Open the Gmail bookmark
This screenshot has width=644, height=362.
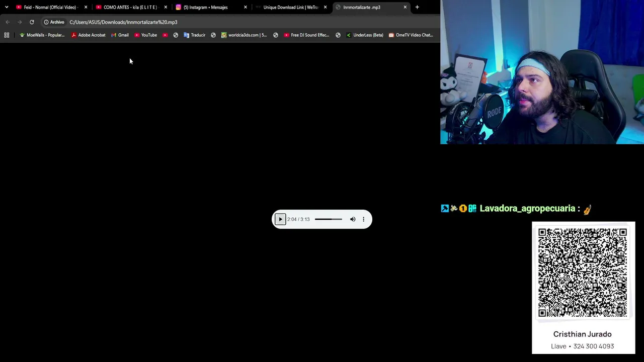coord(120,35)
